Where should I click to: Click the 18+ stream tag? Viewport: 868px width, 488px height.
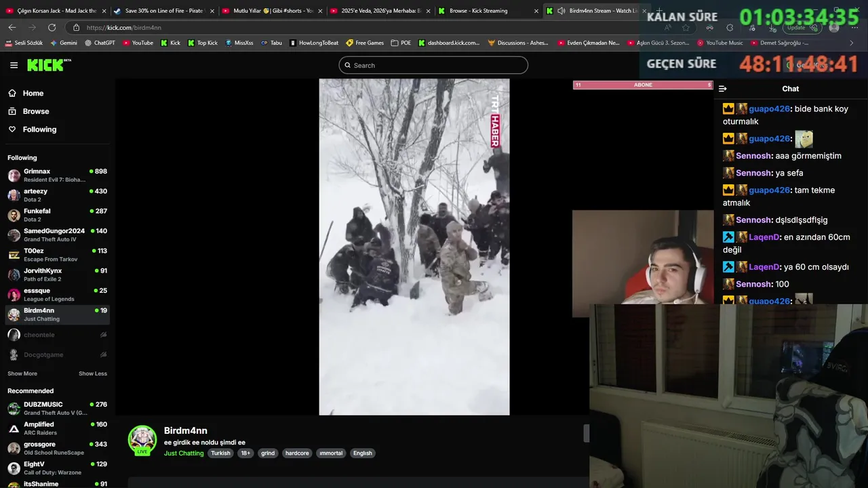[x=245, y=453]
